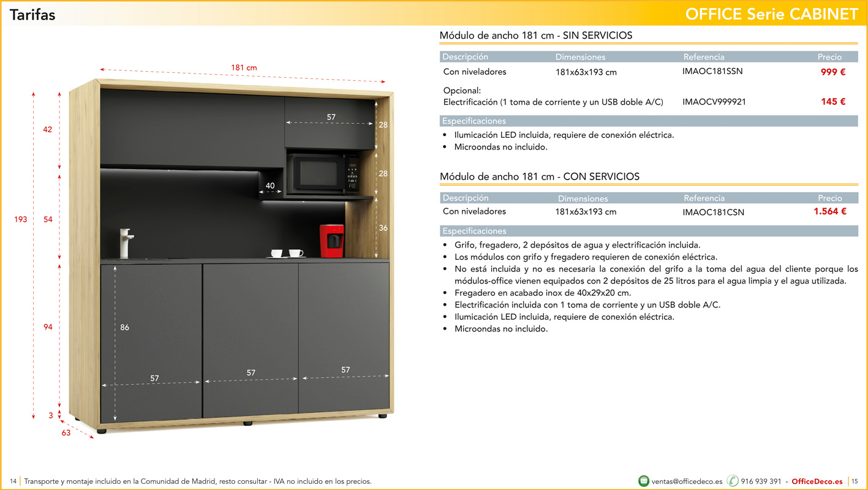Click the white faucet in the image
868x490 pixels.
pyautogui.click(x=126, y=243)
